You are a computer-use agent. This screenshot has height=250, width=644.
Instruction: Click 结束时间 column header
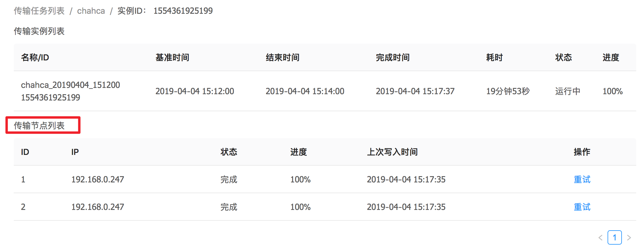coord(283,57)
